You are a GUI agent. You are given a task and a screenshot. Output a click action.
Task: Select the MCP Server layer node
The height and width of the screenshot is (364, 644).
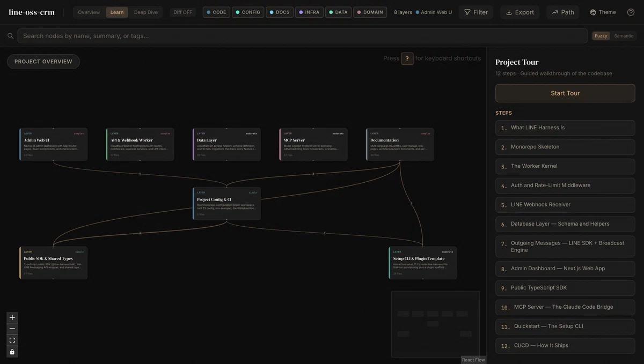point(313,144)
